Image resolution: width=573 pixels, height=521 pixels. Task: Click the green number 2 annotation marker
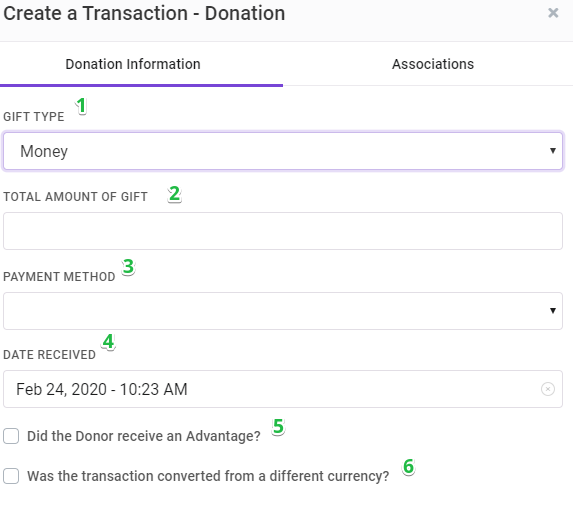point(174,194)
